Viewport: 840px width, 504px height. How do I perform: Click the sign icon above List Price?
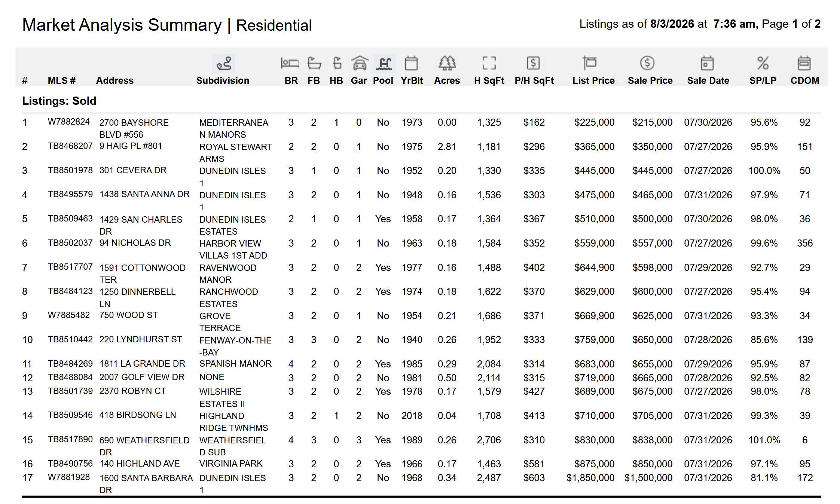coord(589,63)
